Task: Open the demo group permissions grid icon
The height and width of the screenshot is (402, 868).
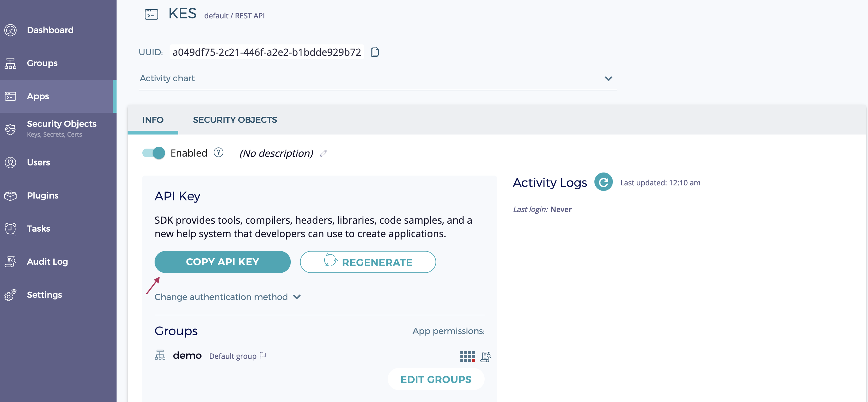Action: pyautogui.click(x=467, y=356)
